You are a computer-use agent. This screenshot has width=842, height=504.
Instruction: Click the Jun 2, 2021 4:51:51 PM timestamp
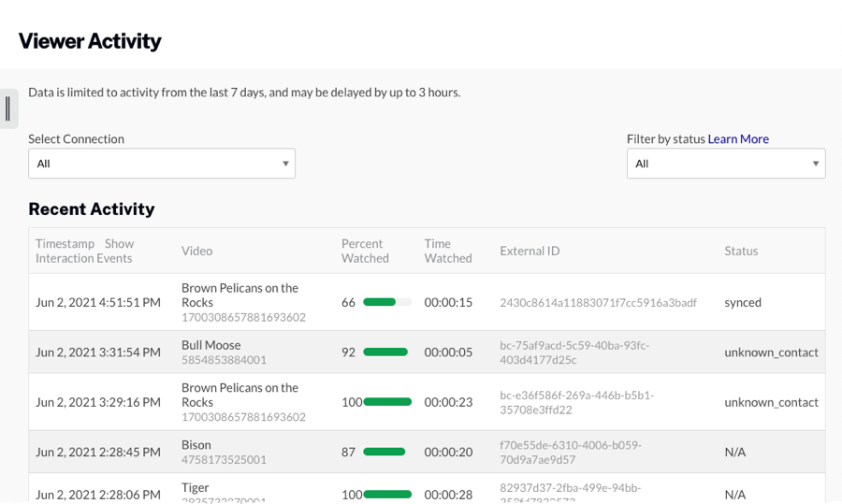tap(98, 302)
